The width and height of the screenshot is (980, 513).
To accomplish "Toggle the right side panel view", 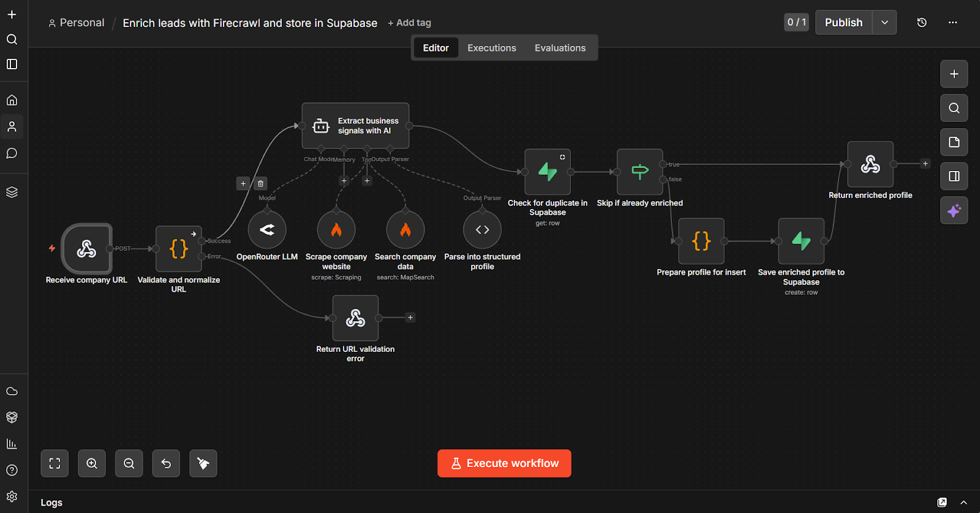I will [954, 177].
